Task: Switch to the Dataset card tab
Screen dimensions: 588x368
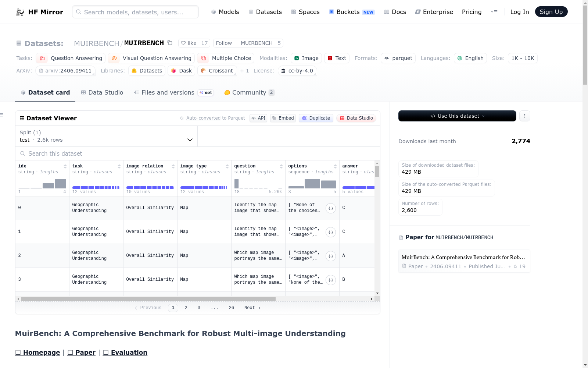Action: (45, 93)
